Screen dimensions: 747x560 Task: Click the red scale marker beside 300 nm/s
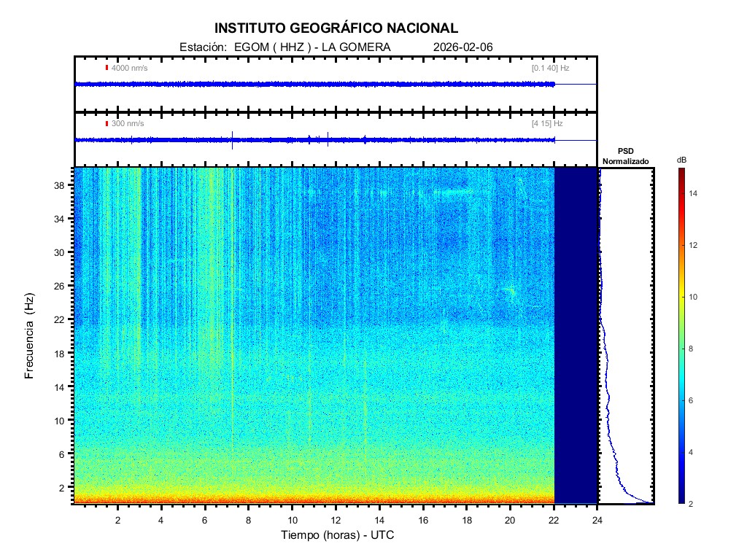pos(107,123)
